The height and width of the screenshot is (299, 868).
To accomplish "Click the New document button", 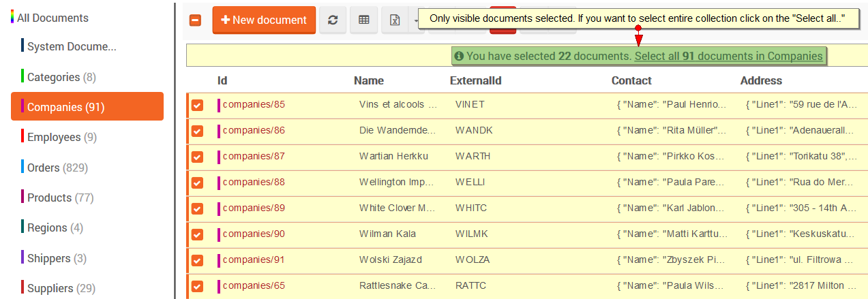I will point(264,20).
